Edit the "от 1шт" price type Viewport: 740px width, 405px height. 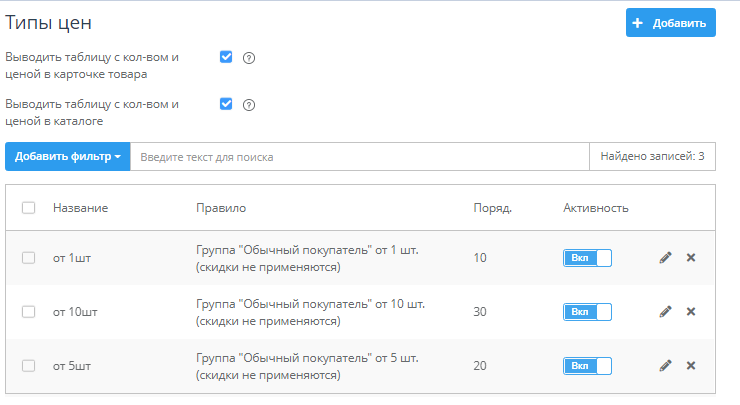pos(665,258)
